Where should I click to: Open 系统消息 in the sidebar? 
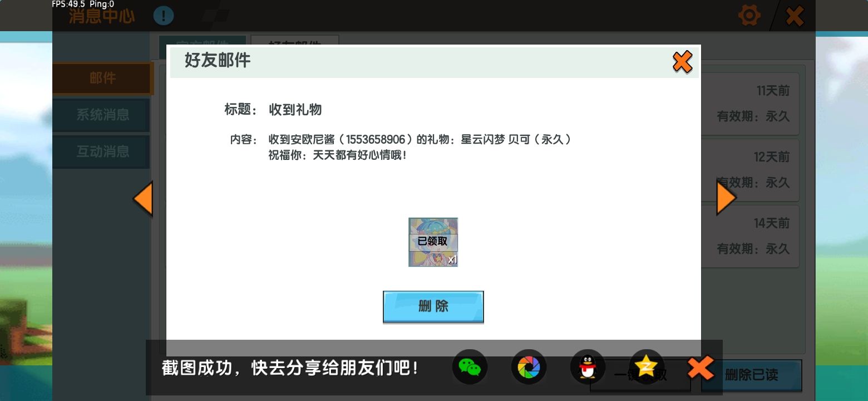click(x=102, y=115)
